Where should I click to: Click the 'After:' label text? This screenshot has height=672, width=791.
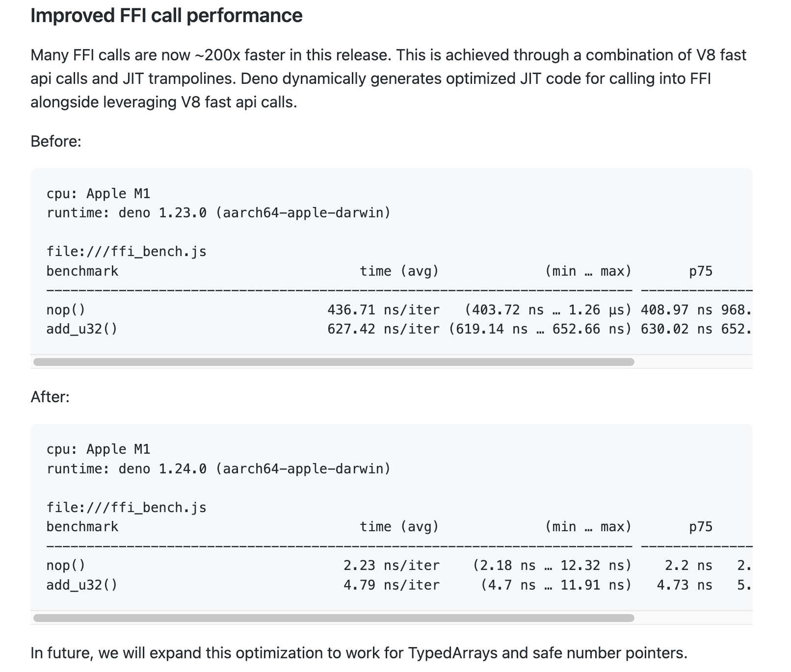tap(50, 397)
